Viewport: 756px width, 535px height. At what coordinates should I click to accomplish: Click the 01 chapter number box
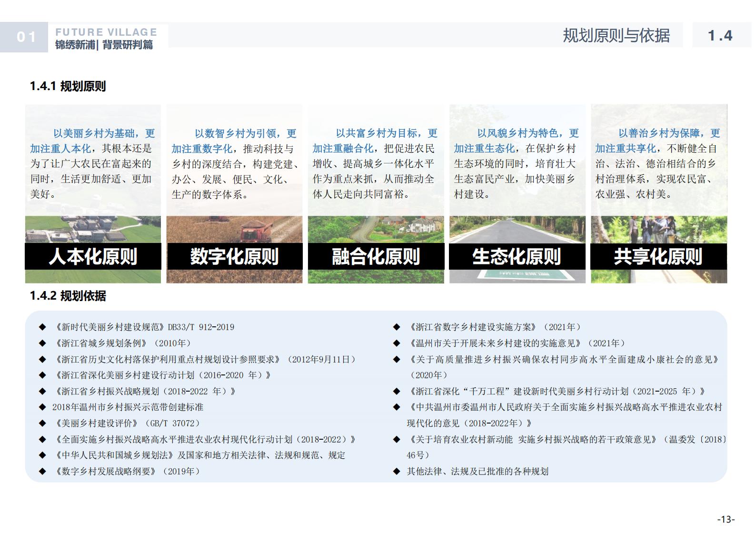click(24, 37)
